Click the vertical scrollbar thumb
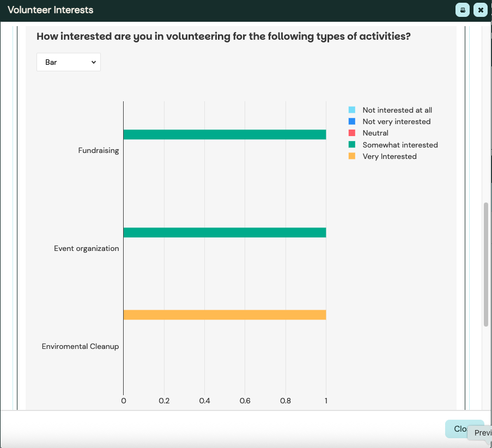 click(x=485, y=264)
